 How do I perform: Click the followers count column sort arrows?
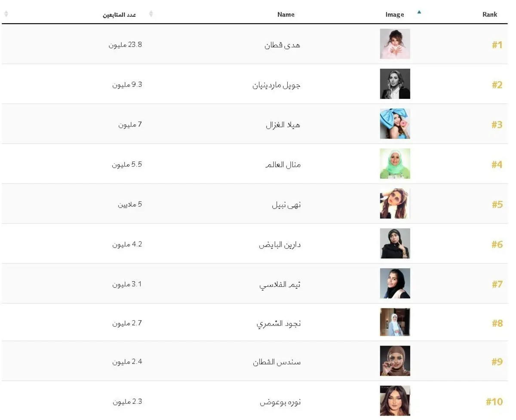click(151, 14)
